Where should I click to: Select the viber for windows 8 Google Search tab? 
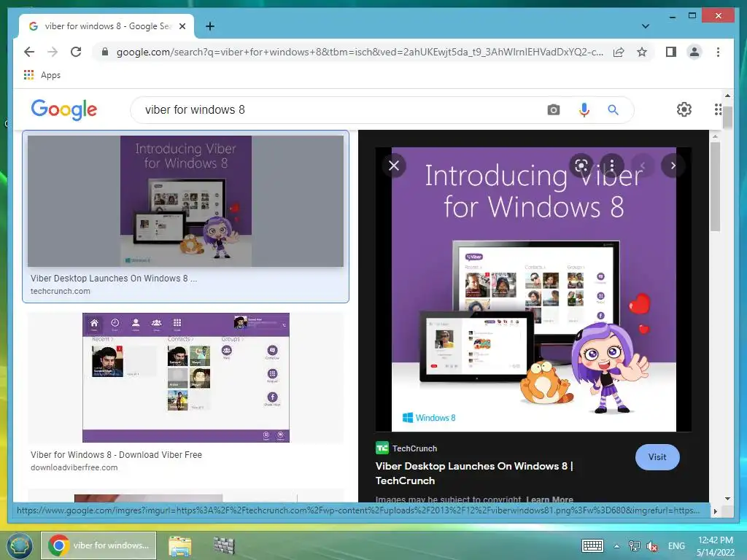coord(107,26)
